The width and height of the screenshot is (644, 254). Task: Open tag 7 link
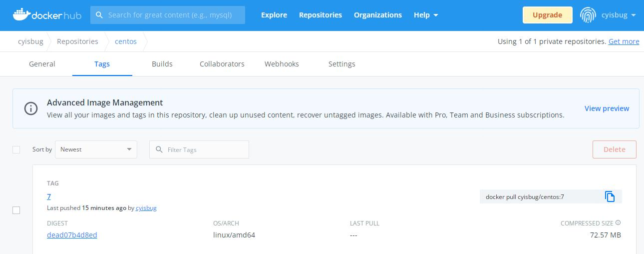pyautogui.click(x=49, y=196)
